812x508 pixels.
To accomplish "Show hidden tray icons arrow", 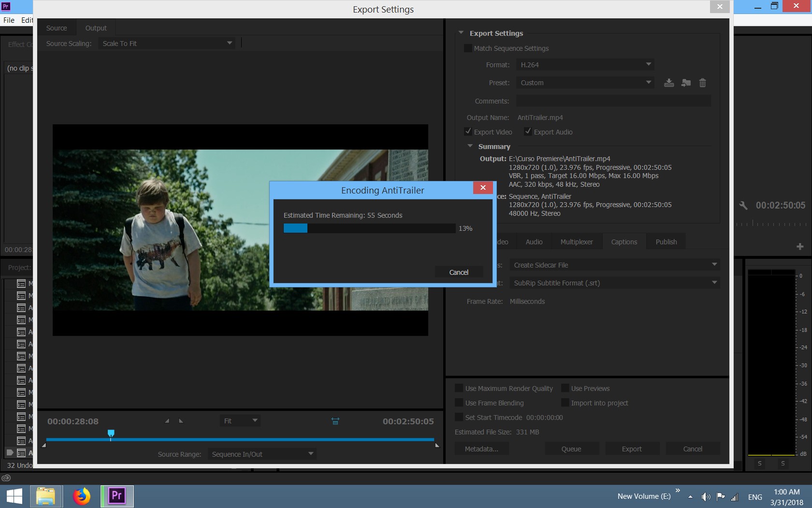I will tap(690, 497).
